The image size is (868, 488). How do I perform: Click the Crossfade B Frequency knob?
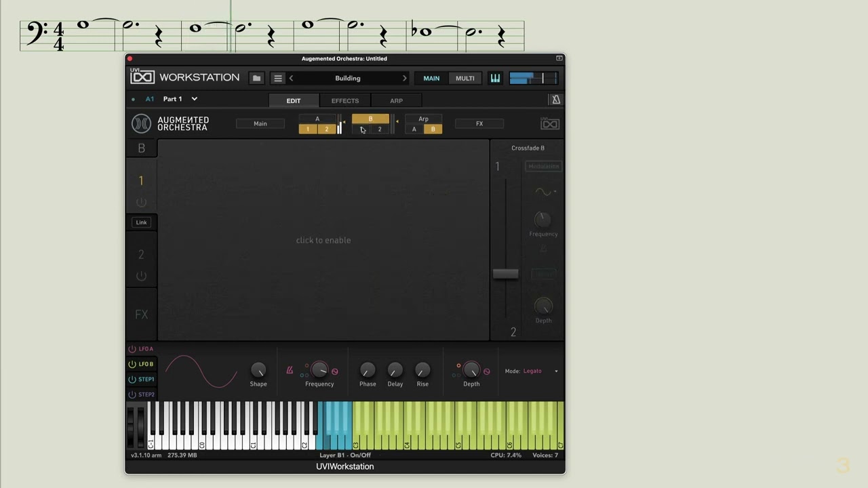pos(542,219)
